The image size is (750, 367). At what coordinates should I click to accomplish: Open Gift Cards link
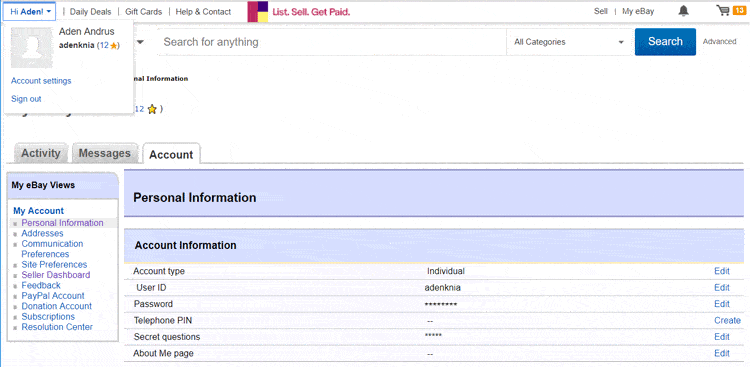(x=143, y=11)
